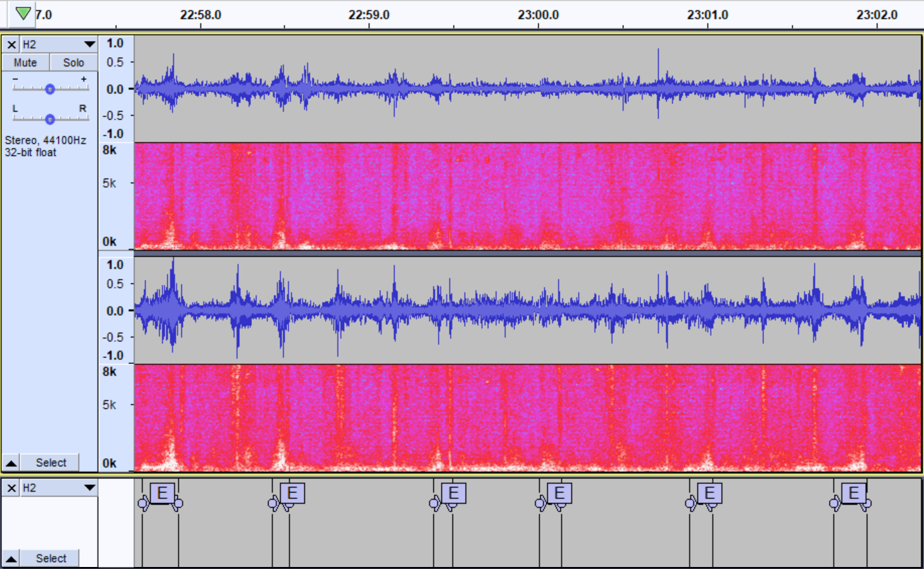Viewport: 924px width, 569px height.
Task: Select the third E label from the left
Action: coord(454,493)
